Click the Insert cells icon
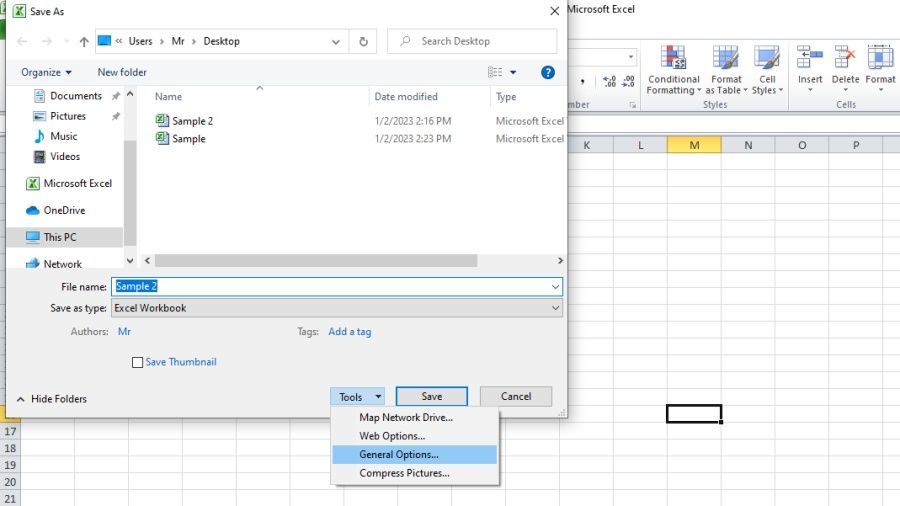900x506 pixels. [x=810, y=58]
